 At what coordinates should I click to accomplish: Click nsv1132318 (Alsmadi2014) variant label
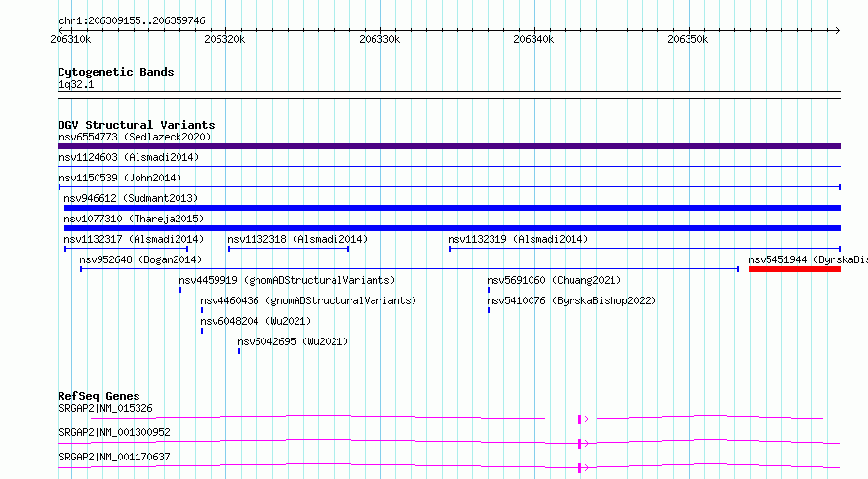[297, 239]
